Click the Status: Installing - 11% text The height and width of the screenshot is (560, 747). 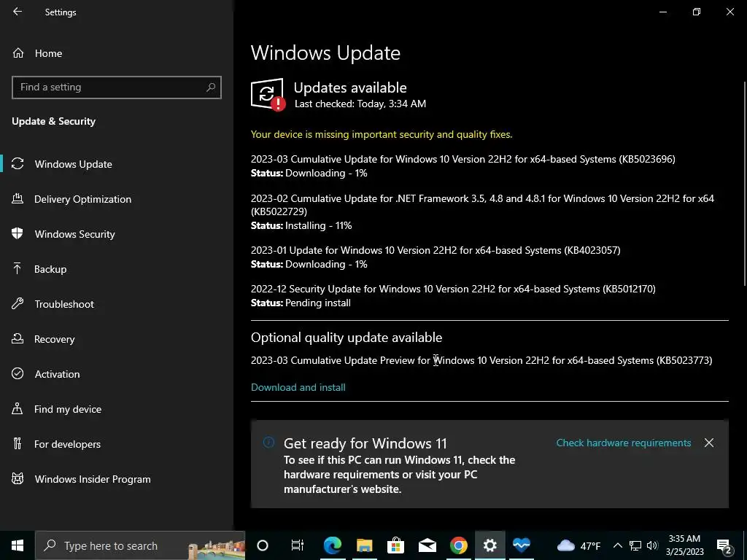click(301, 225)
